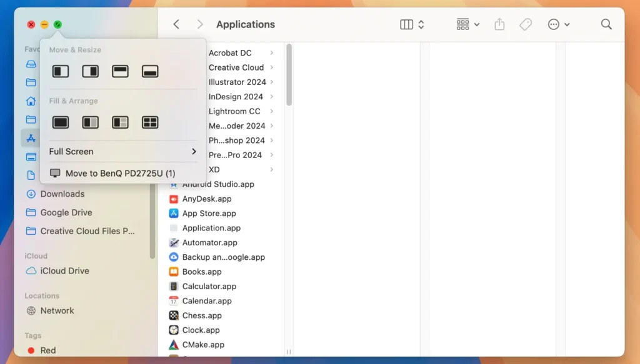Tile window to bottom half of screen

(x=150, y=71)
